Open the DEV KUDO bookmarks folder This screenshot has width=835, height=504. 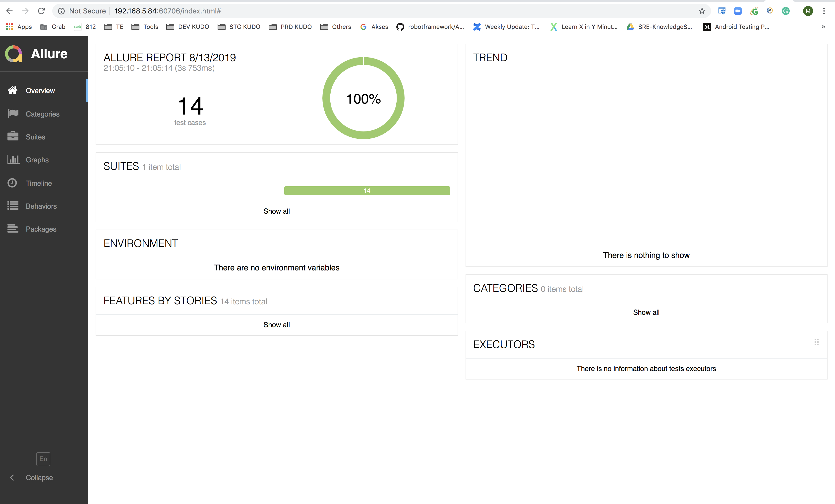click(188, 27)
